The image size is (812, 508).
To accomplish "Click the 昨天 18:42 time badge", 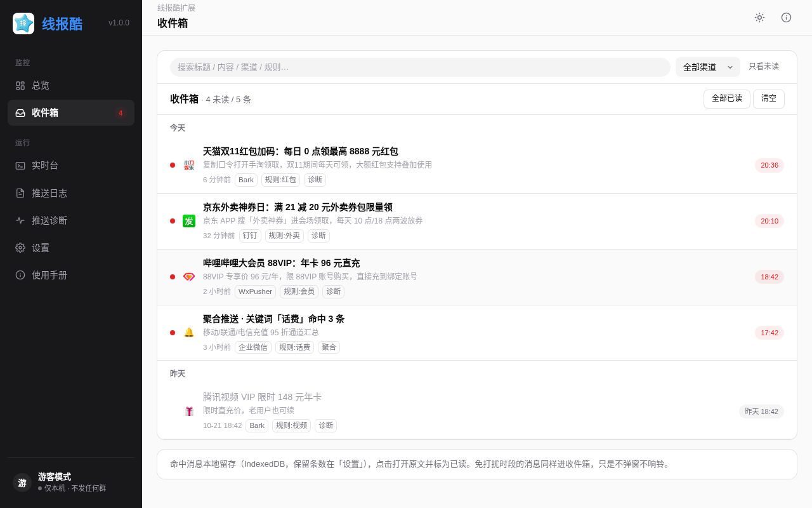I will [x=761, y=411].
